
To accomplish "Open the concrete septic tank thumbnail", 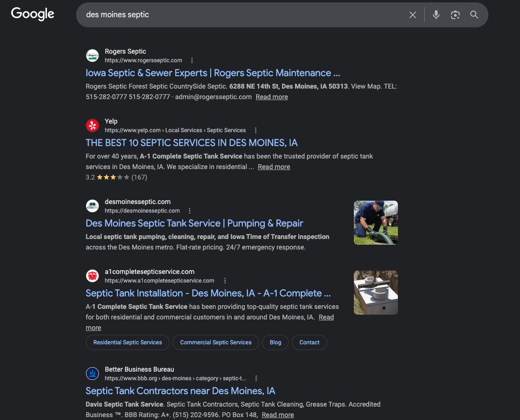I will [376, 293].
